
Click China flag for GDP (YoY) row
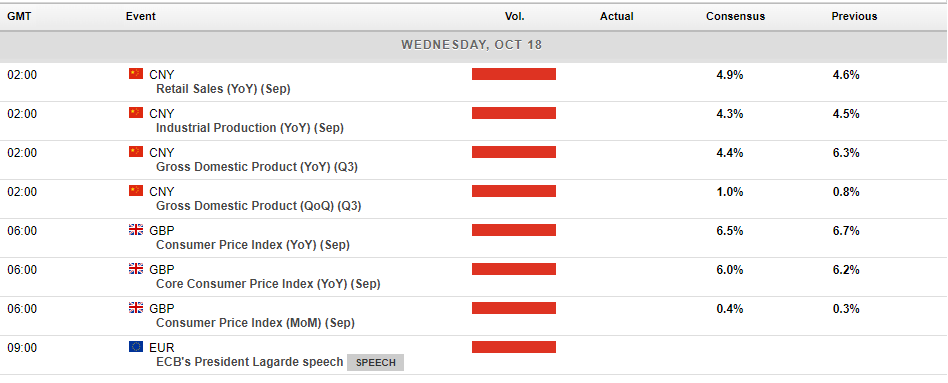click(x=136, y=151)
